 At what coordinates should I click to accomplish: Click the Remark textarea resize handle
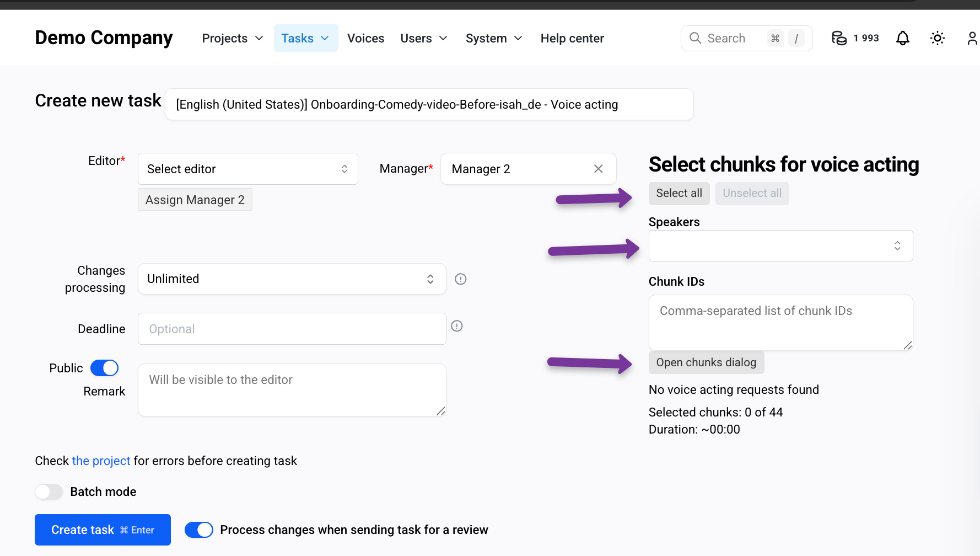(x=440, y=411)
